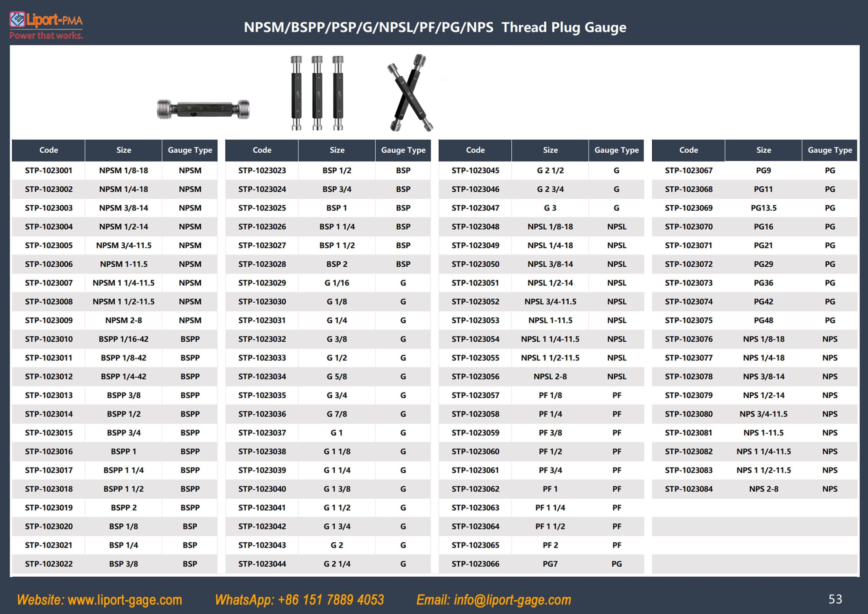Select code STP-1023022
The image size is (868, 614).
[x=49, y=564]
